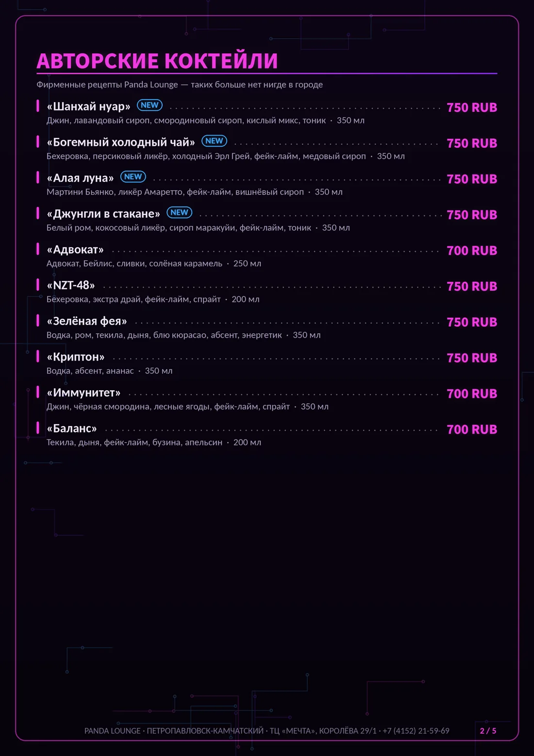The height and width of the screenshot is (756, 534).
Task: Select the «NZT-48» cocktail title
Action: (x=71, y=285)
